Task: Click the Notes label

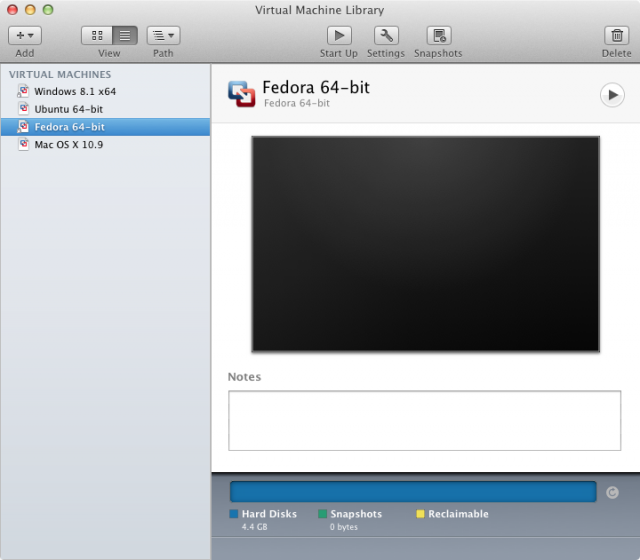Action: point(244,377)
